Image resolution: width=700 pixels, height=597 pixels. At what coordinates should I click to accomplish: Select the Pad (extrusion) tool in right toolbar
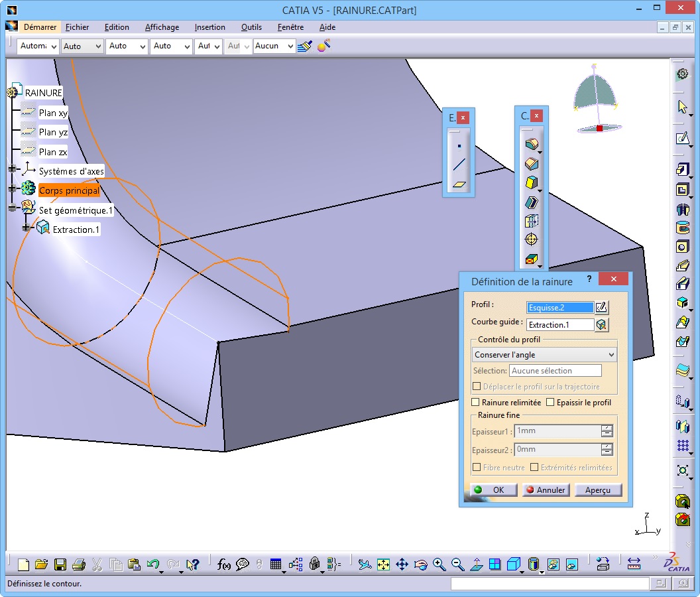(x=682, y=169)
